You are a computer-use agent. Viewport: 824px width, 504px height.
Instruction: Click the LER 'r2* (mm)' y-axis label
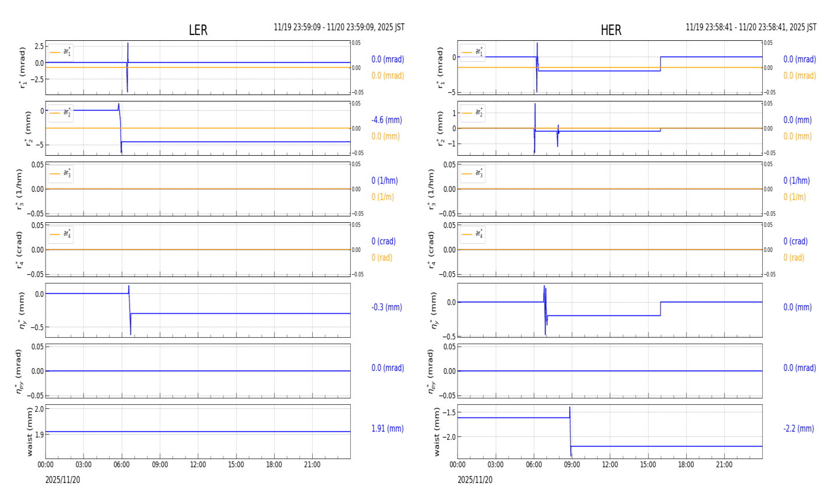coord(27,128)
